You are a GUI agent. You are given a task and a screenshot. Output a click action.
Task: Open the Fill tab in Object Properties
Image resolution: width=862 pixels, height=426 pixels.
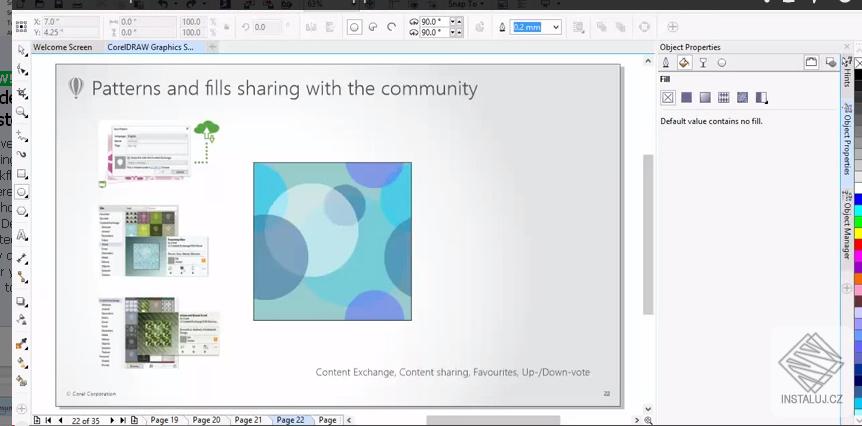pos(684,63)
